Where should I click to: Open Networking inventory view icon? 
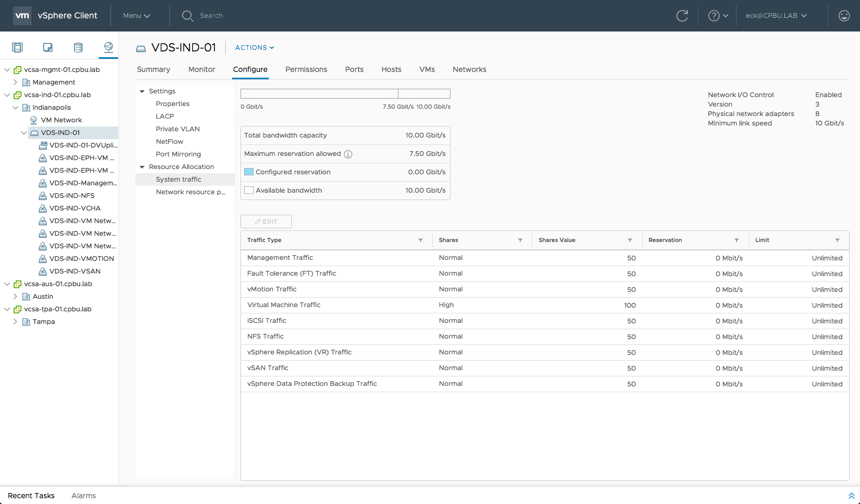pyautogui.click(x=109, y=48)
